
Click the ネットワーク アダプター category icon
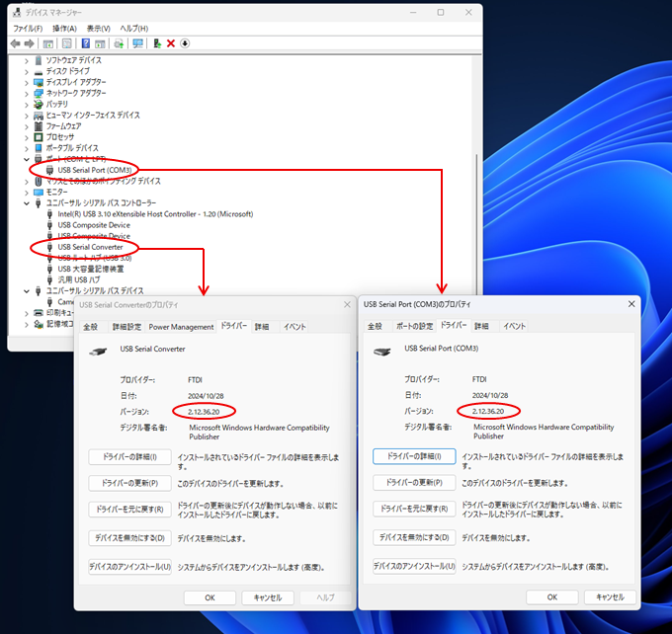point(39,93)
